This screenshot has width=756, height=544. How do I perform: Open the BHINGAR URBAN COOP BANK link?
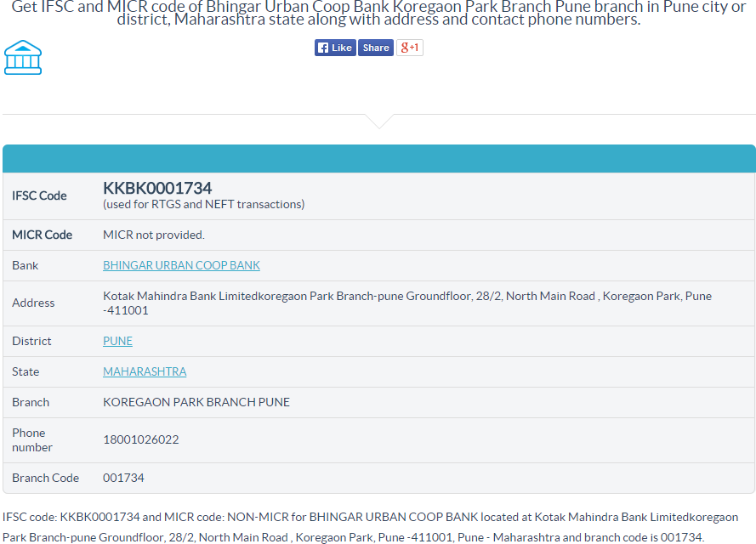click(x=181, y=265)
